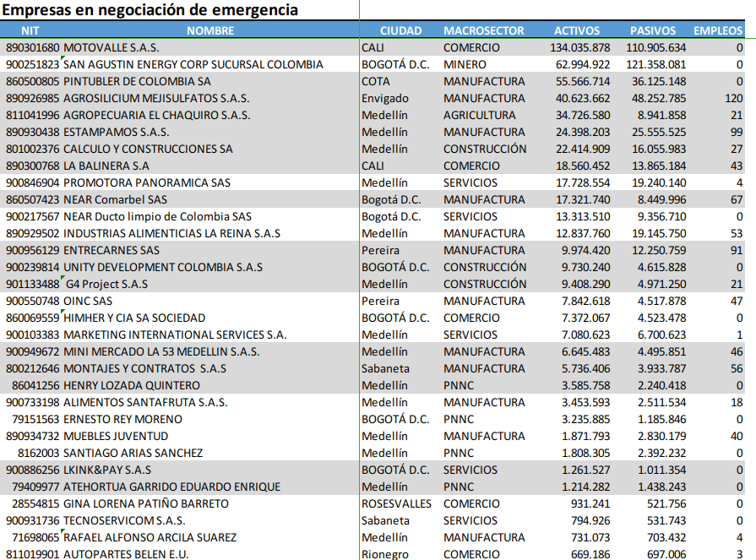Image resolution: width=756 pixels, height=560 pixels.
Task: Select SAN AGUSTIN ENERGY CORP SUCURSAL COLOMBIA cell
Action: click(193, 64)
